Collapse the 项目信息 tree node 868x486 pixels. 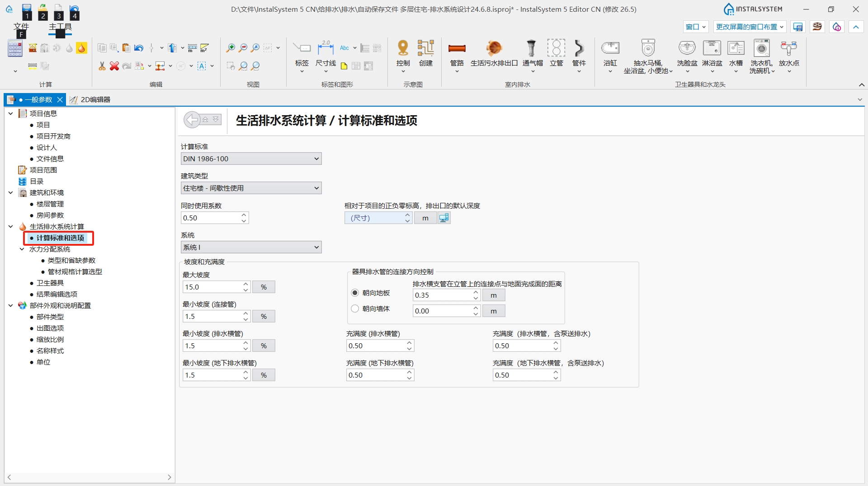(10, 113)
